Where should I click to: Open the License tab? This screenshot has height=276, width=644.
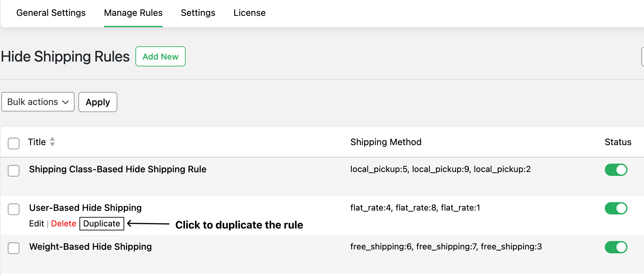click(x=249, y=13)
